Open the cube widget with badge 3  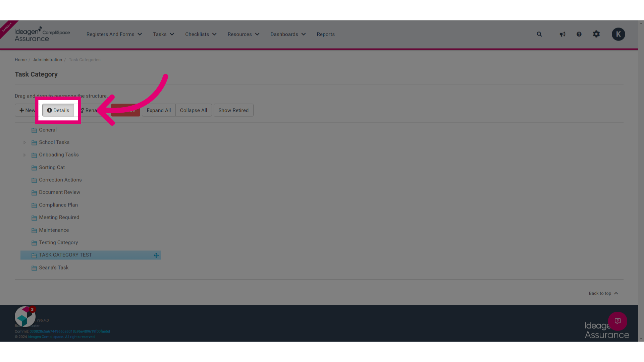[x=25, y=316]
